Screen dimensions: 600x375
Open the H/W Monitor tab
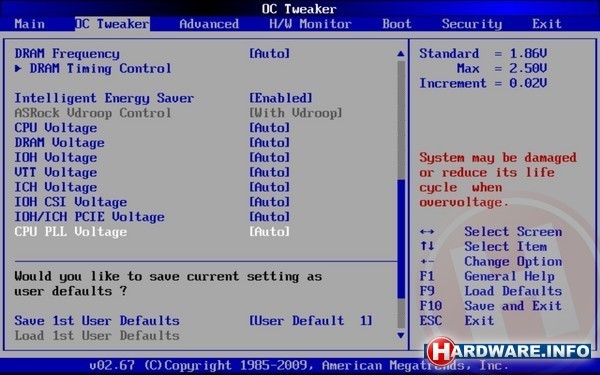pyautogui.click(x=310, y=24)
